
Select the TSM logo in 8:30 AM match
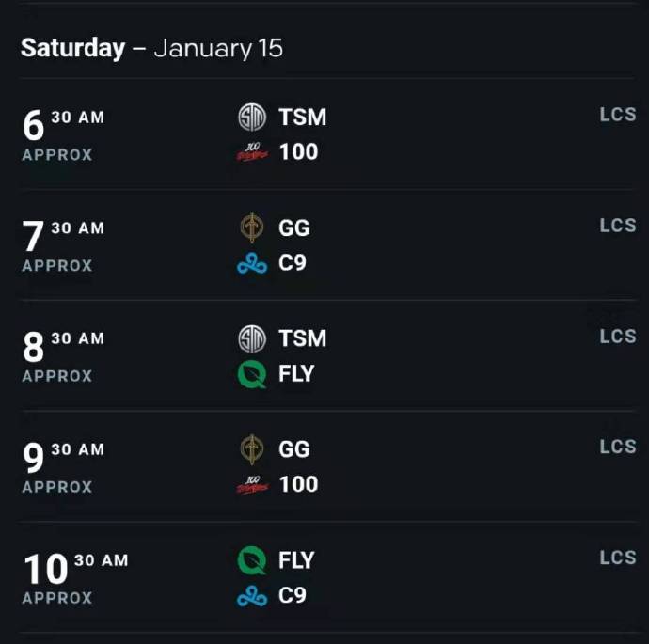click(x=252, y=338)
